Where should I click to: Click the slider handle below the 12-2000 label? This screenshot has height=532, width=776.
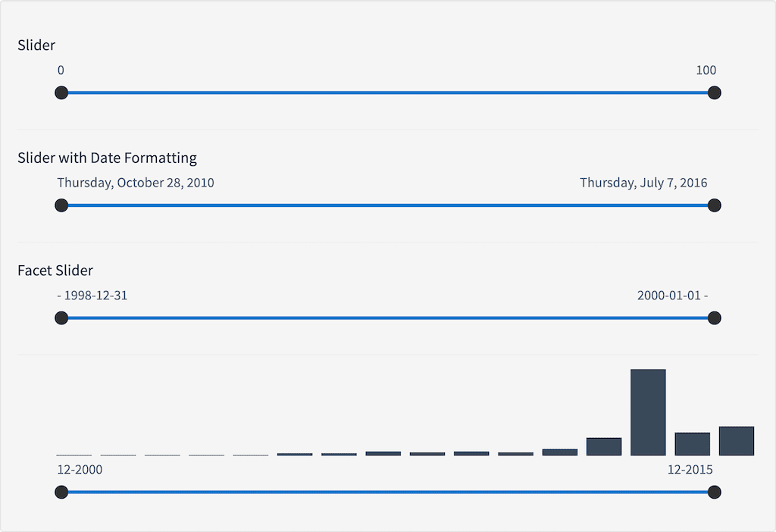point(62,493)
